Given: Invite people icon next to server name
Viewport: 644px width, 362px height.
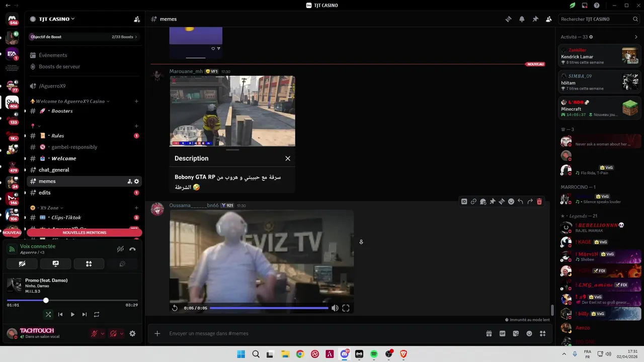Looking at the screenshot, I should click(x=137, y=19).
